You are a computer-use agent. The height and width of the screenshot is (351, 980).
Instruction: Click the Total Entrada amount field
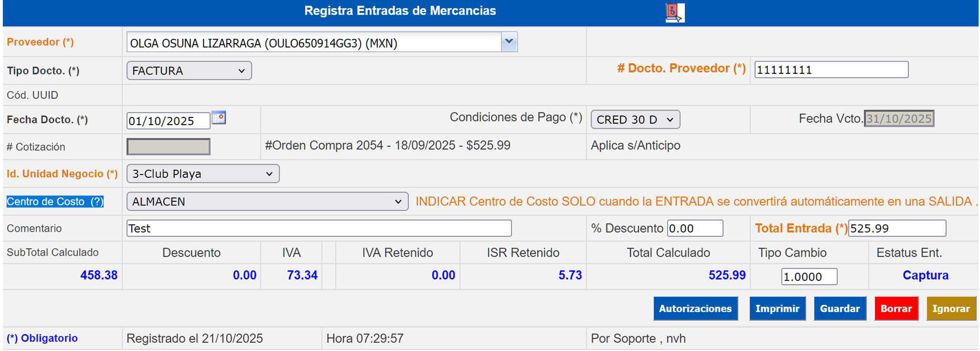click(x=897, y=228)
